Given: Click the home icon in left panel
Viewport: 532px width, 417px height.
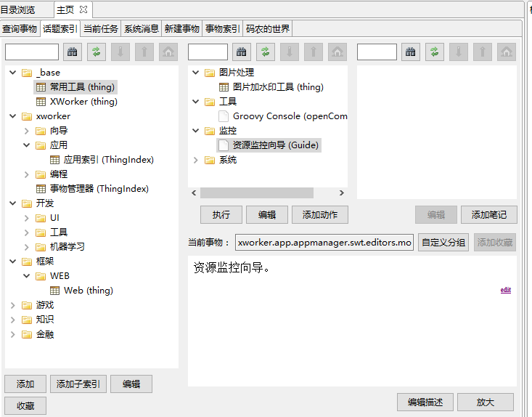Looking at the screenshot, I should click(x=168, y=52).
